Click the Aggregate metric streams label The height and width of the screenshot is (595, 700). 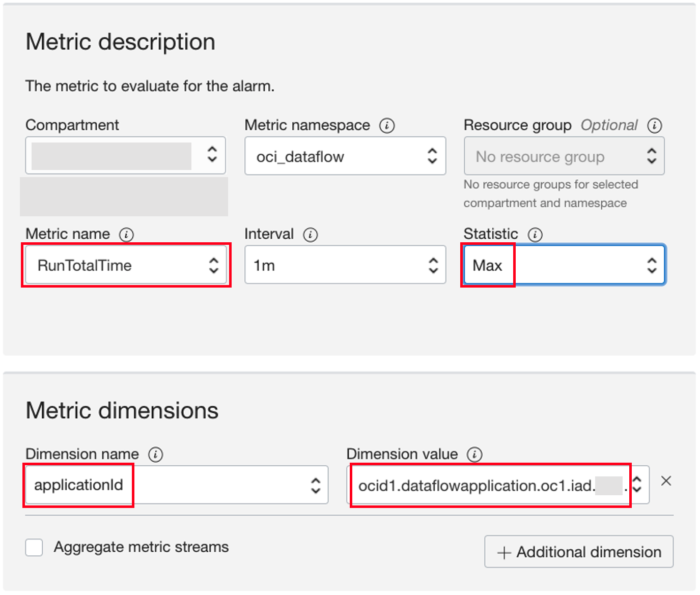pos(141,547)
